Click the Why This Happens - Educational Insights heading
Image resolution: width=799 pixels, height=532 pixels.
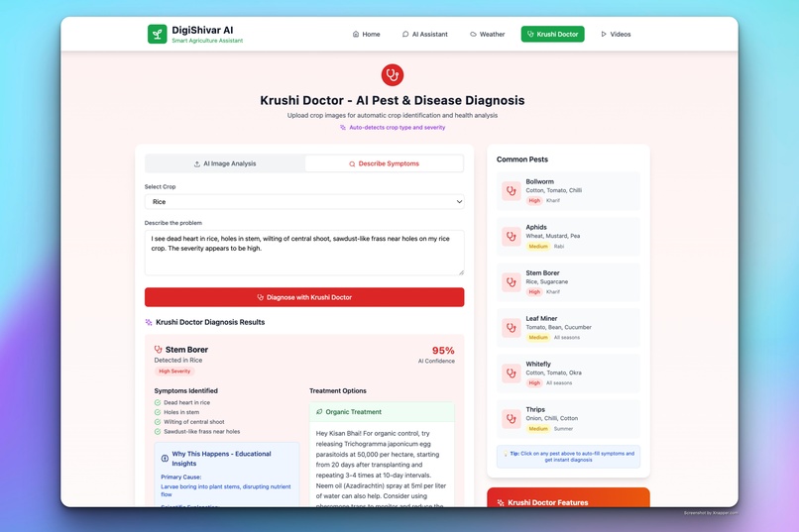pyautogui.click(x=221, y=459)
